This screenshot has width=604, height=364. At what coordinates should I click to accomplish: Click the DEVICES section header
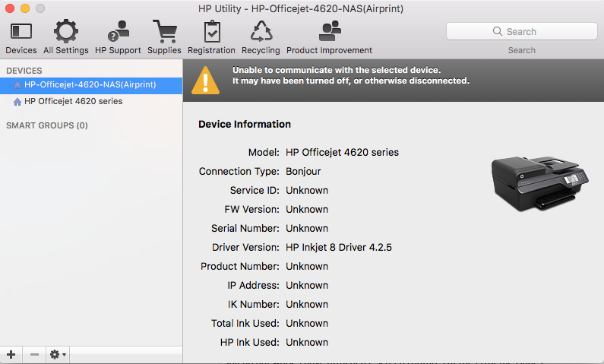pos(24,71)
